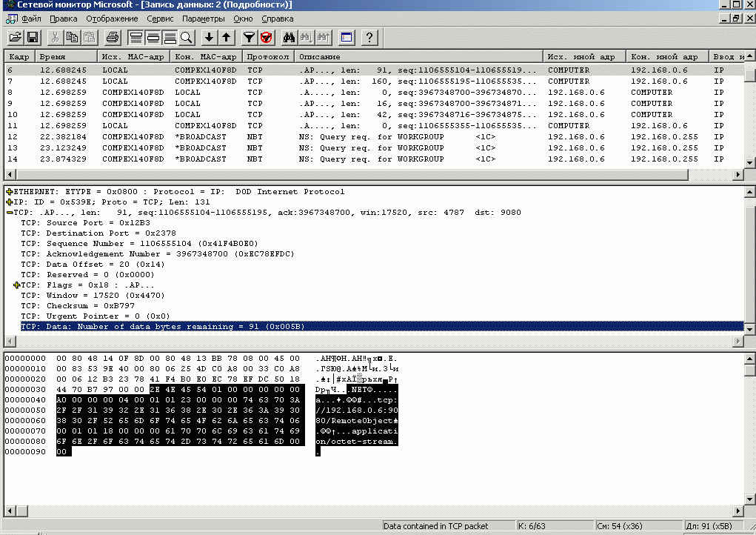Image resolution: width=756 pixels, height=535 pixels.
Task: Go to previous frame with up arrow
Action: (226, 38)
